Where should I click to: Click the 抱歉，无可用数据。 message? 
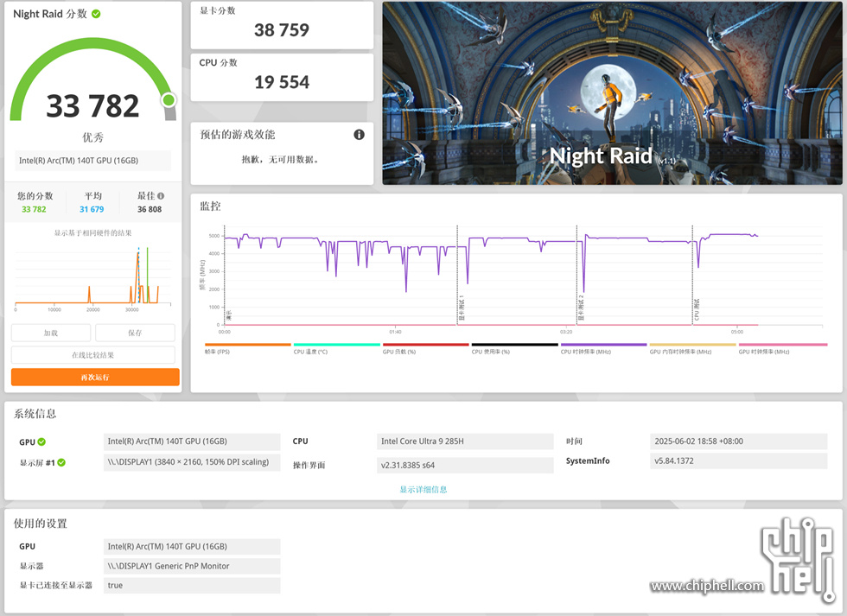point(280,159)
